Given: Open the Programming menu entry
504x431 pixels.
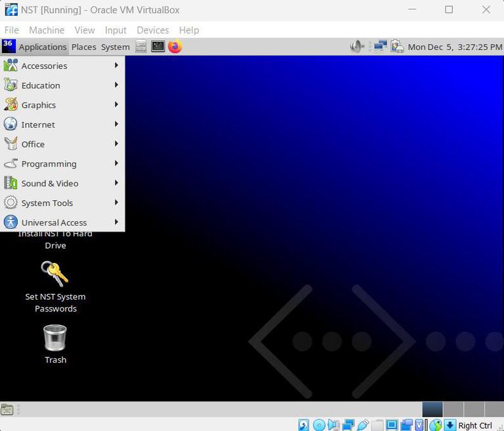Looking at the screenshot, I should [x=62, y=163].
